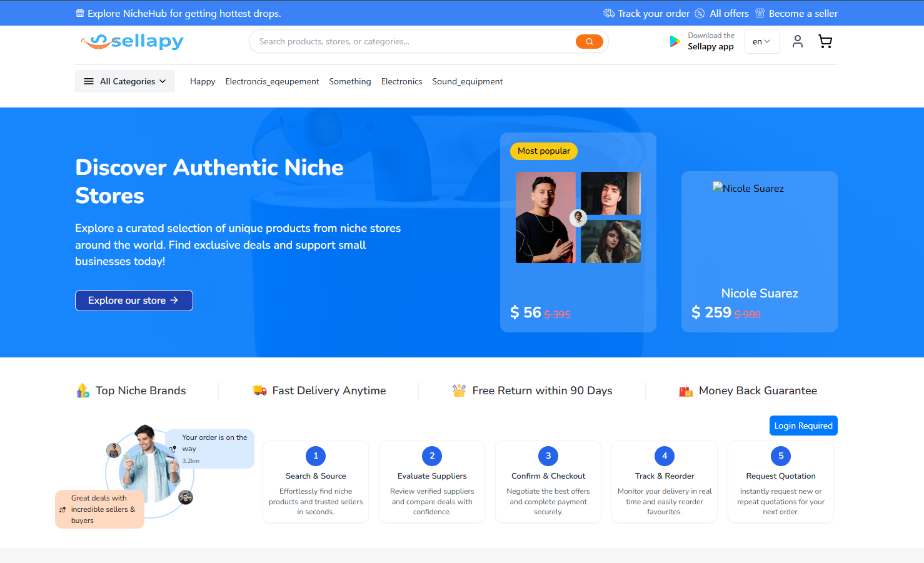Click the step 3 circle for Confirm & Checkout
Viewport: 924px width, 563px height.
[548, 456]
